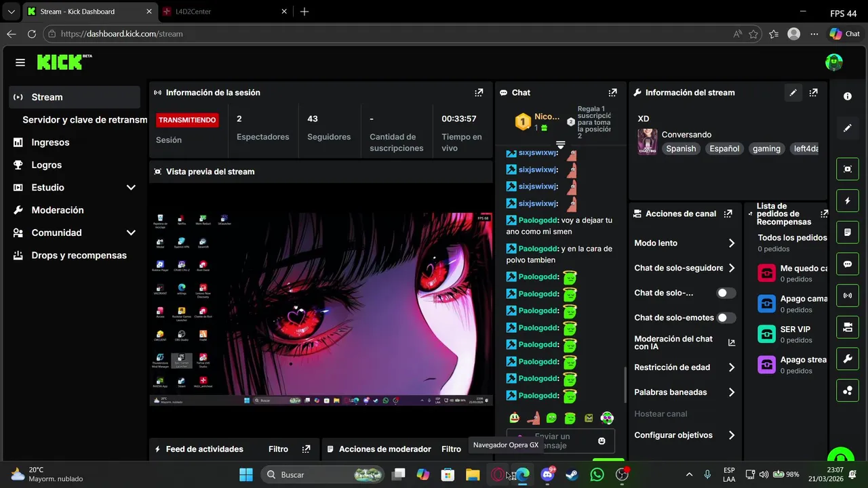
Task: Pop out the Información de la sesión panel
Action: (479, 93)
